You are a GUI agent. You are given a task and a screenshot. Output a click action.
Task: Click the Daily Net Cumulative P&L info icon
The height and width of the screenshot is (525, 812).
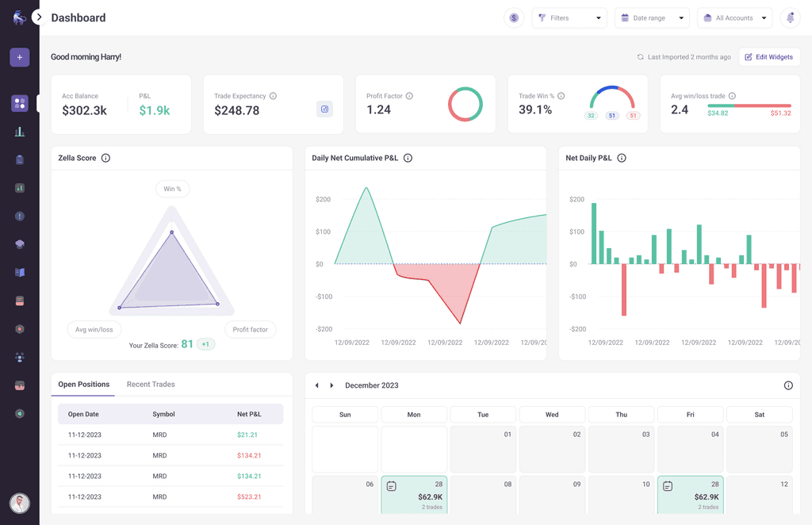tap(408, 158)
